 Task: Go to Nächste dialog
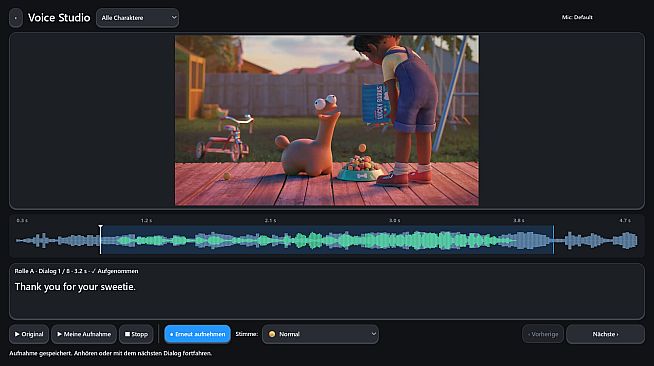pyautogui.click(x=605, y=334)
